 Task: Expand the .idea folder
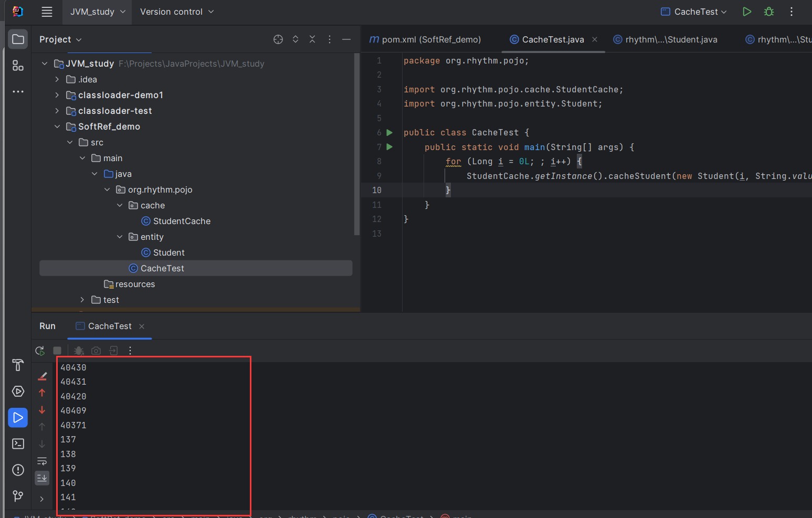(x=57, y=79)
